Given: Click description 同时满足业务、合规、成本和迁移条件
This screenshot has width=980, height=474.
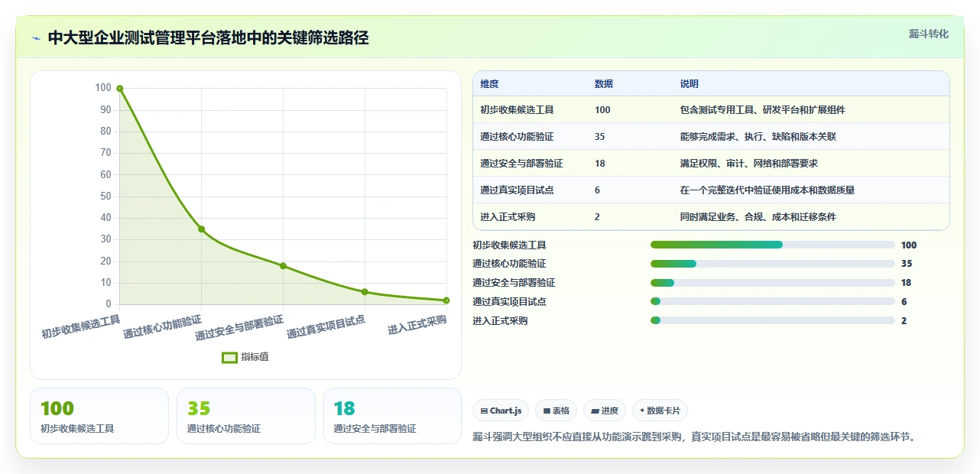Looking at the screenshot, I should 758,217.
